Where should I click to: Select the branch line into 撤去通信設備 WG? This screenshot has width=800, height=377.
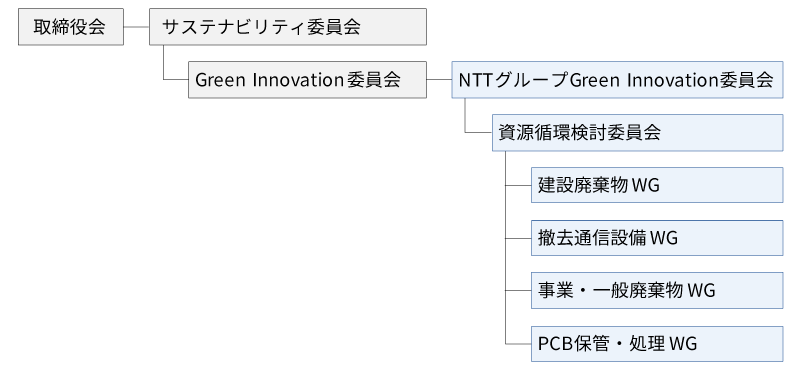click(518, 238)
